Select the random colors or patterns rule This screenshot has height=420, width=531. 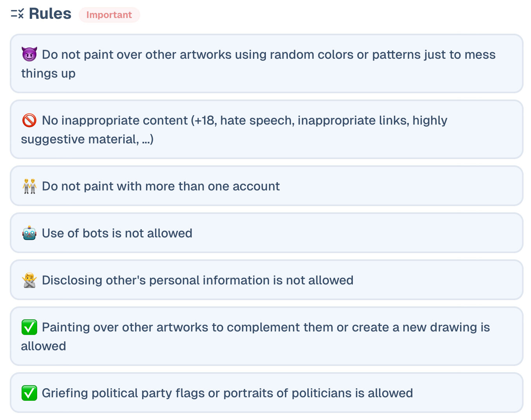tap(269, 55)
